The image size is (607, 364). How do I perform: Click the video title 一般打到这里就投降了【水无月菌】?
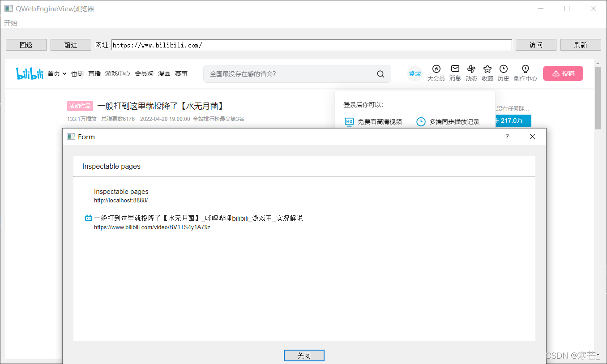click(x=160, y=106)
